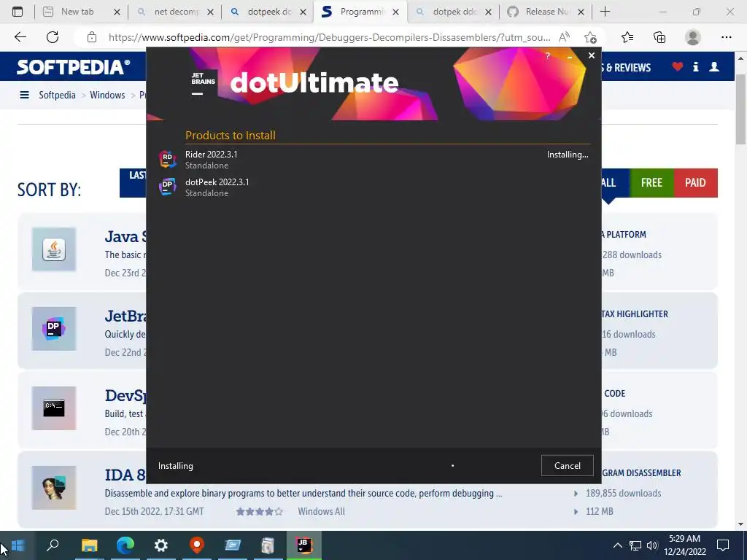Click the user account icon in Softpedia header
This screenshot has height=560, width=747.
(713, 66)
